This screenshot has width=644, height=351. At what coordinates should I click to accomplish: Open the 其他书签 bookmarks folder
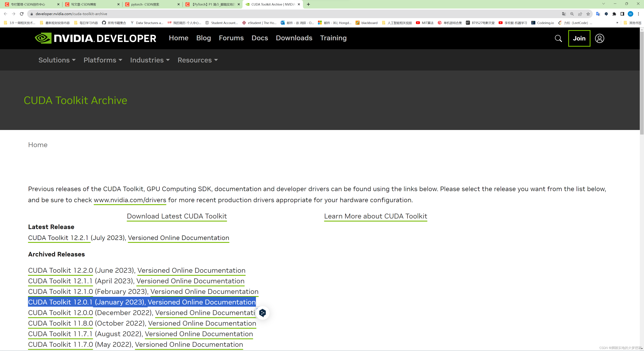pyautogui.click(x=632, y=23)
